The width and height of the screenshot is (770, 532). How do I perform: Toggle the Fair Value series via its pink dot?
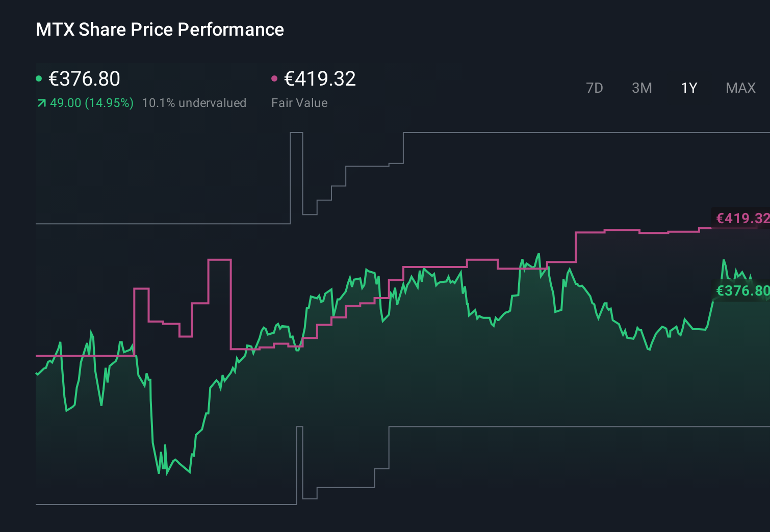275,78
